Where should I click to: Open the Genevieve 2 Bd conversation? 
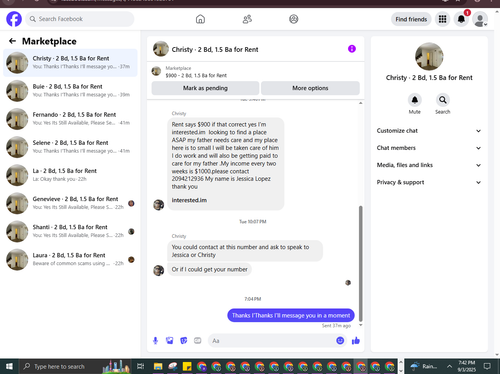click(x=70, y=203)
